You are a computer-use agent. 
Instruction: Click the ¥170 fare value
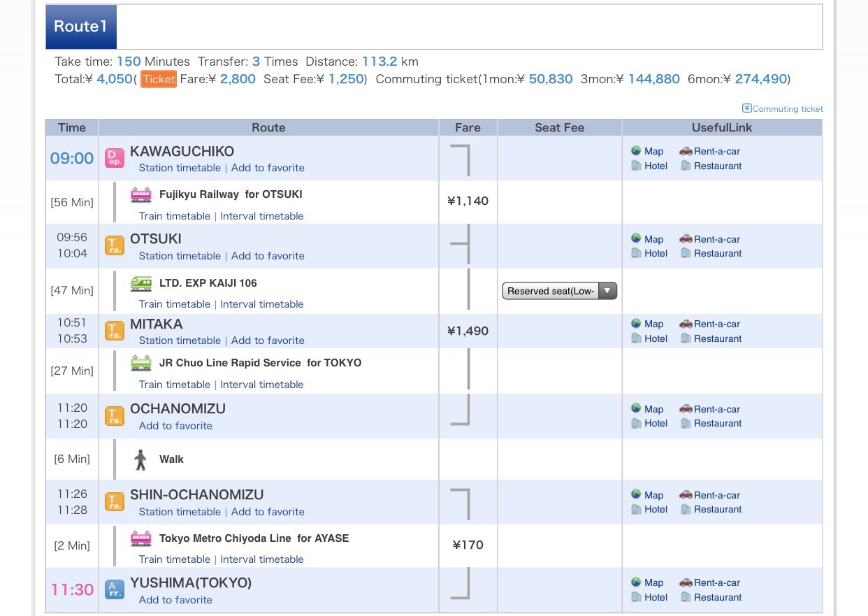[x=468, y=545]
